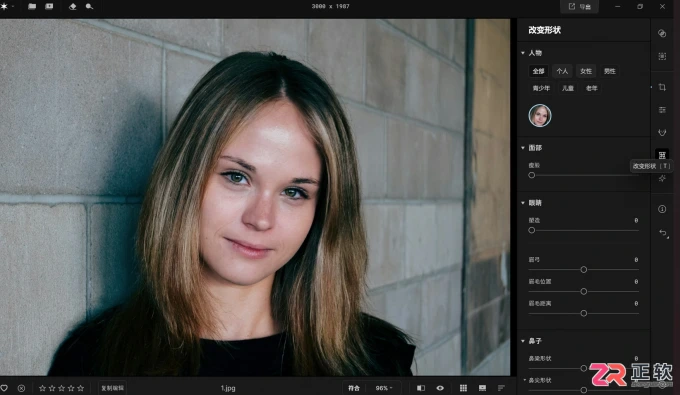Image resolution: width=680 pixels, height=395 pixels.
Task: Click the image import icon beside the folder
Action: click(49, 7)
